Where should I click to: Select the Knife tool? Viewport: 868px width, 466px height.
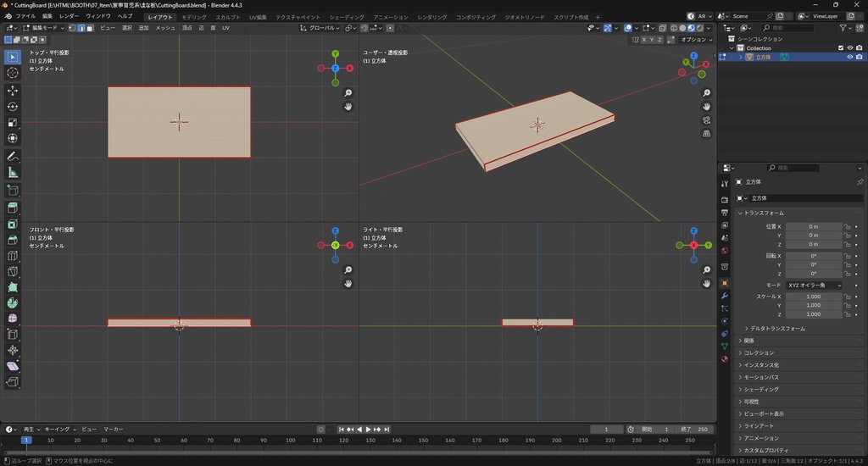[x=12, y=271]
